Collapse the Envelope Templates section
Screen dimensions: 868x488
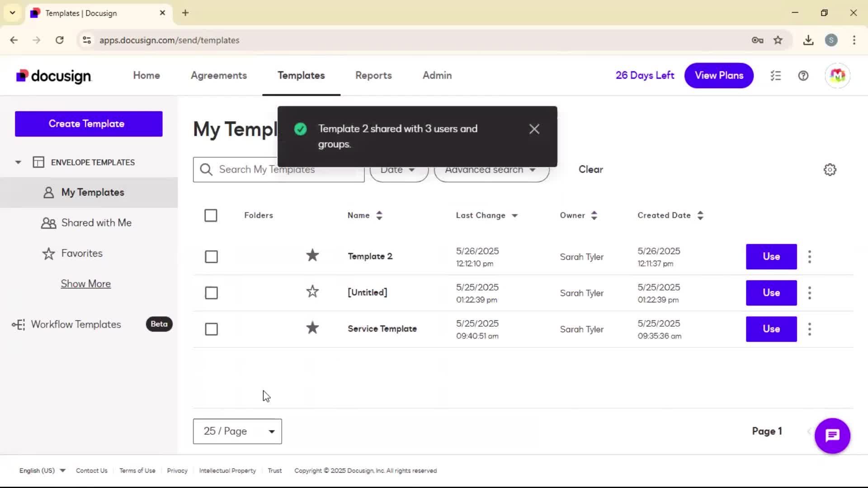click(18, 162)
